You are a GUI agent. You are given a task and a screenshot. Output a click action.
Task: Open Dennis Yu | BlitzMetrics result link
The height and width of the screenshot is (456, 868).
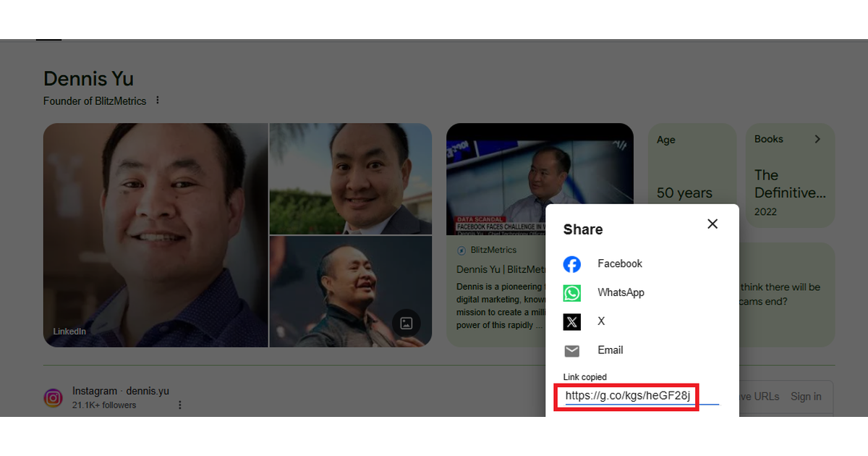501,269
